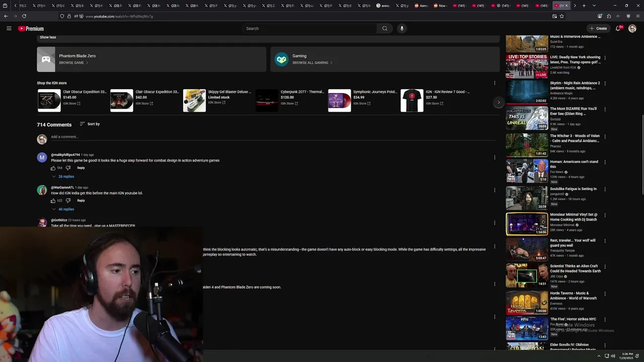Open Windows volume tray icon
Image resolution: width=644 pixels, height=362 pixels.
click(613, 356)
